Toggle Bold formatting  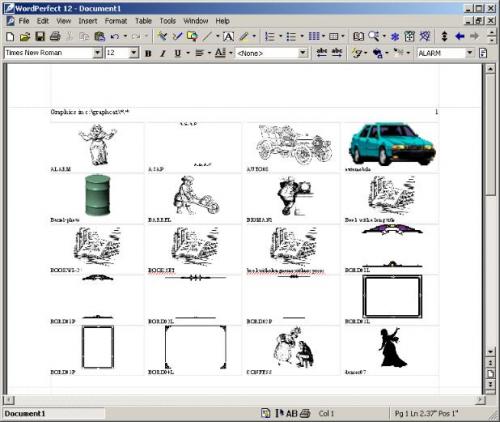149,53
